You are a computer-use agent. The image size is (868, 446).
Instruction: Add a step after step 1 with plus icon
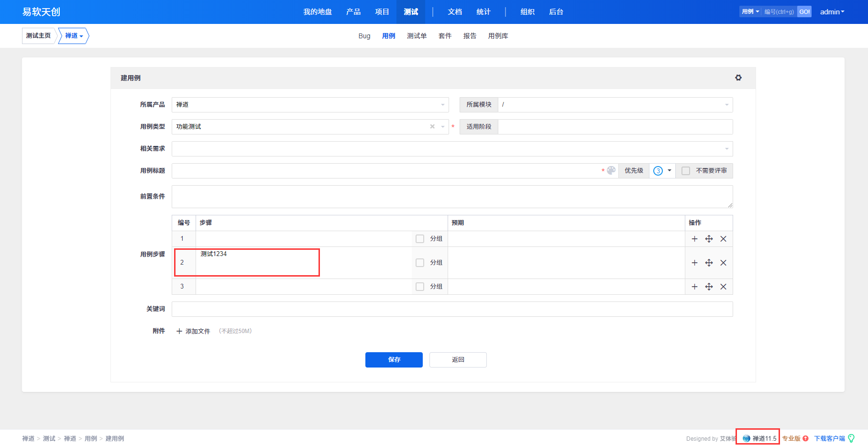pyautogui.click(x=694, y=239)
